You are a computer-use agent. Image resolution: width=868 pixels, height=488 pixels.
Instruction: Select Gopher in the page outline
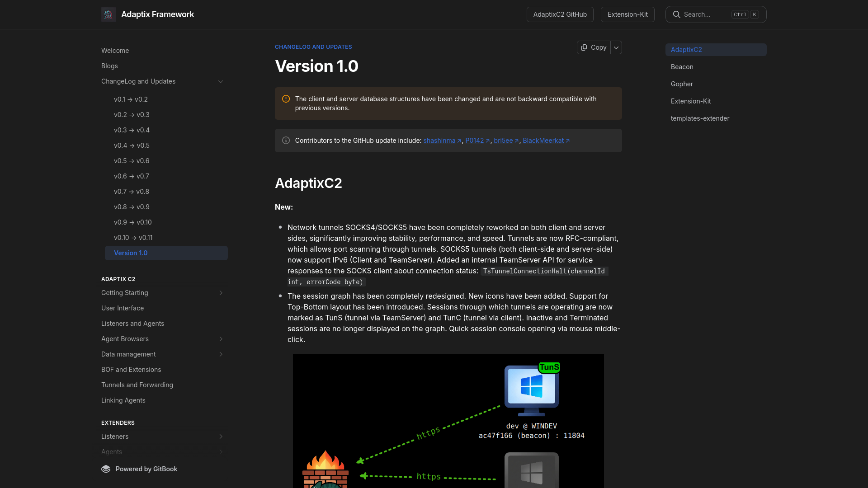[682, 84]
